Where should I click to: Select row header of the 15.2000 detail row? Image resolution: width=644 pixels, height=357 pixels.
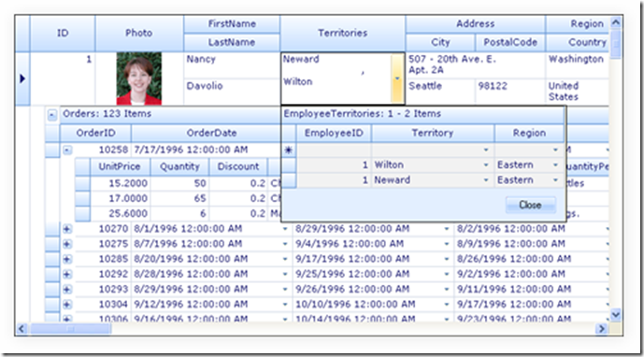[x=82, y=183]
